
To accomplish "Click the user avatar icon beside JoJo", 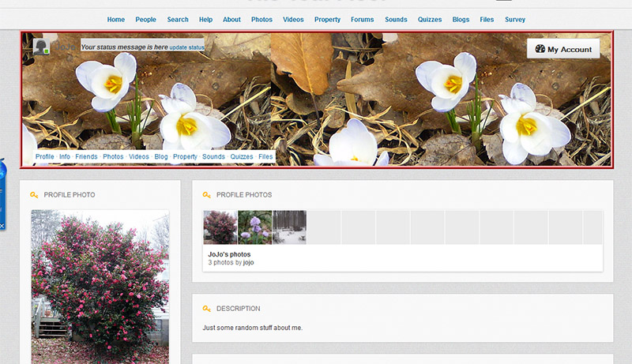I will [42, 47].
